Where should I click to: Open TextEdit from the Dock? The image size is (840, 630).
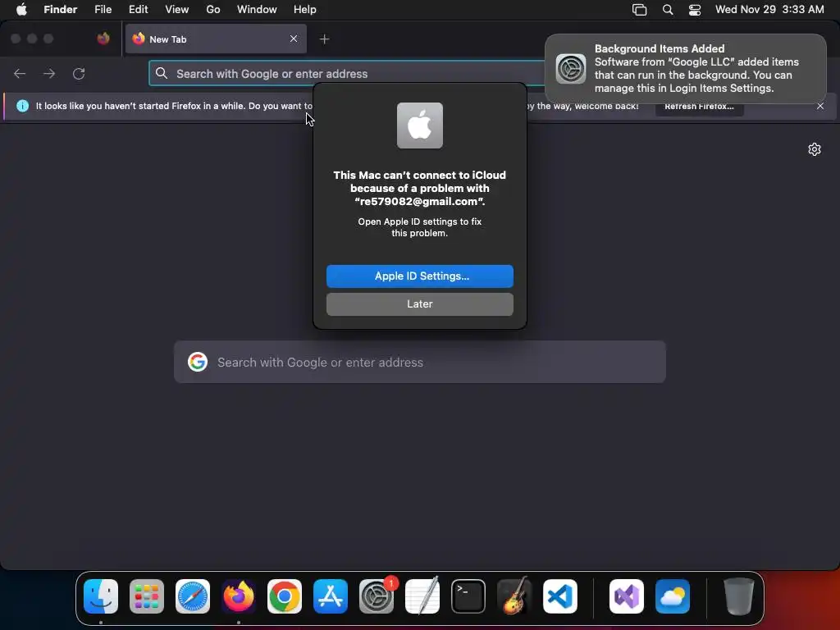point(422,596)
